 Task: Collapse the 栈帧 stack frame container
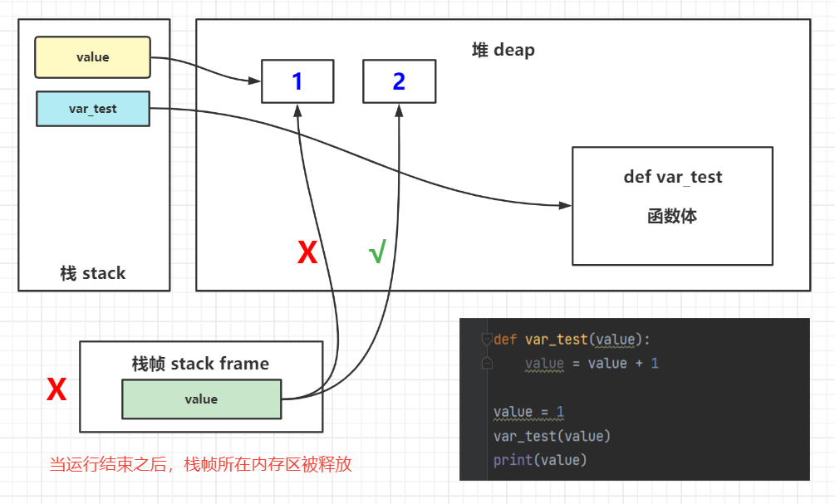point(201,364)
